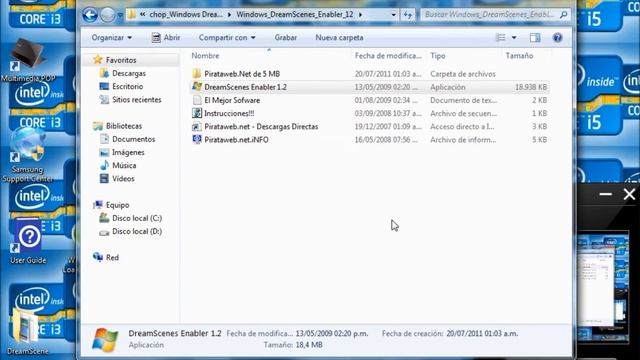The width and height of the screenshot is (640, 360).
Task: Sort by Fecha de modifica... column
Action: coord(388,56)
